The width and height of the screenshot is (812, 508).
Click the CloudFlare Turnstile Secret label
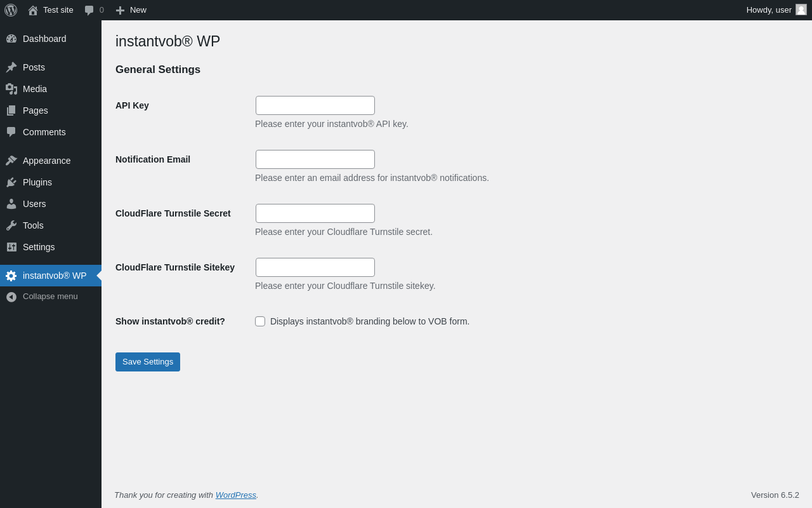point(173,213)
